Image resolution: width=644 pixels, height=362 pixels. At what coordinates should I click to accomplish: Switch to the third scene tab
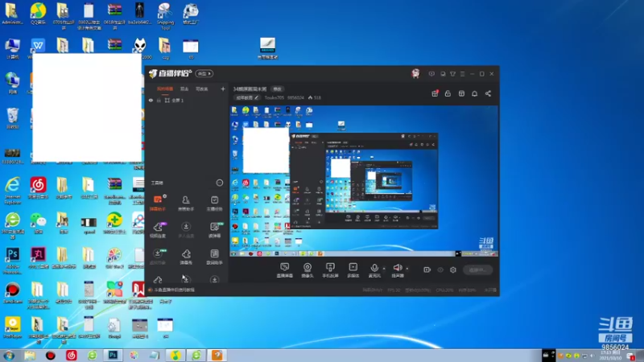202,88
